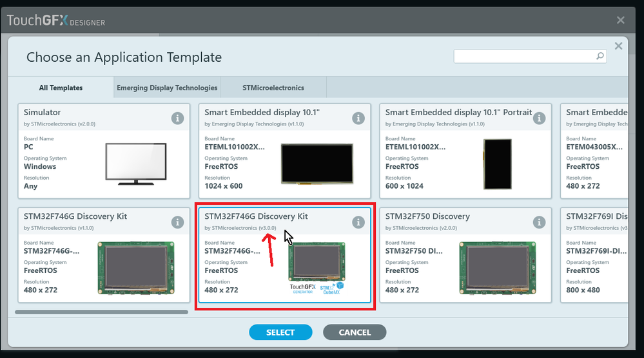The image size is (644, 358).
Task: Click the STM32F769I template card title
Action: coord(597,216)
